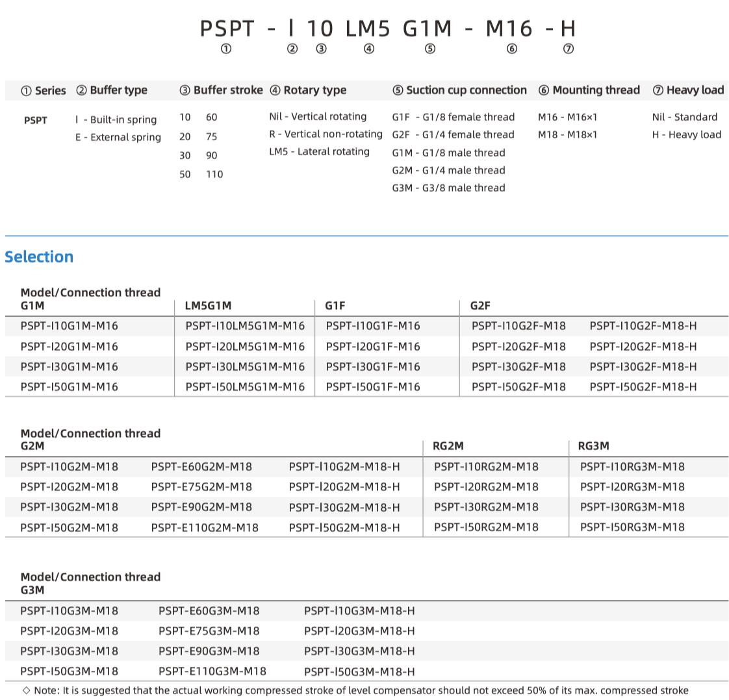
Task: Click PSPT-I30G2M-M18-H entry
Action: (x=344, y=507)
